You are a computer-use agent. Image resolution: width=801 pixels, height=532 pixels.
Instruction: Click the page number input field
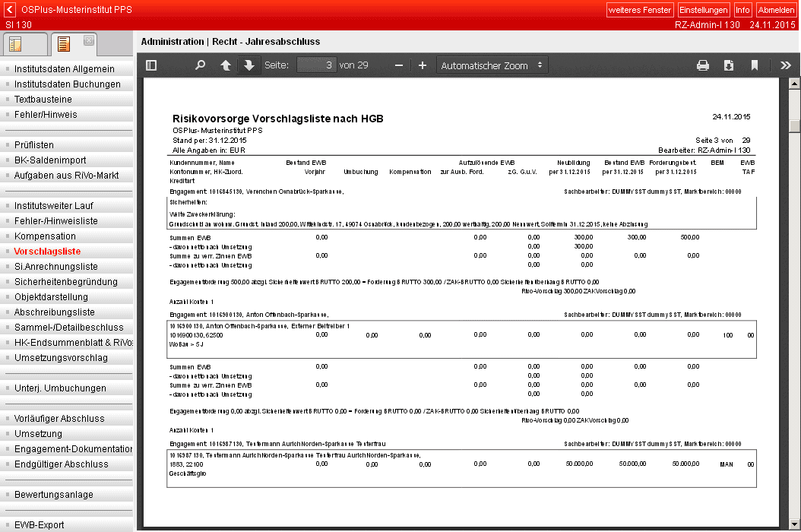coord(317,65)
